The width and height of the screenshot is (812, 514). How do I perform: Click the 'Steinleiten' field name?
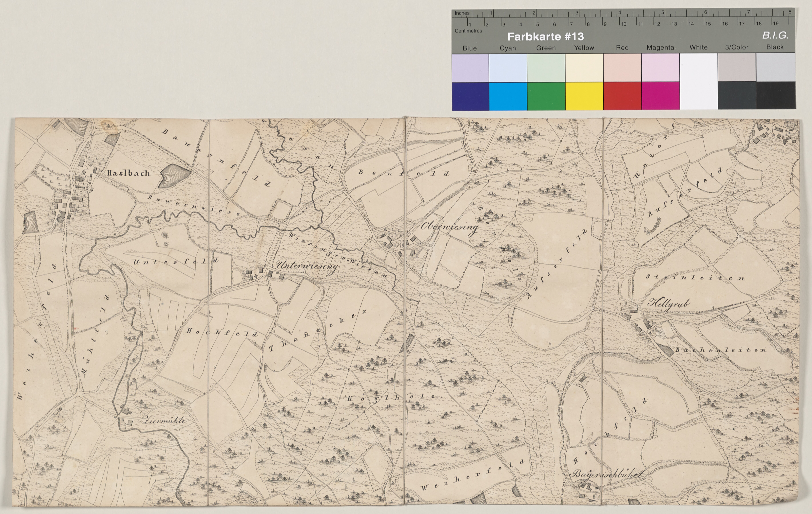point(695,277)
